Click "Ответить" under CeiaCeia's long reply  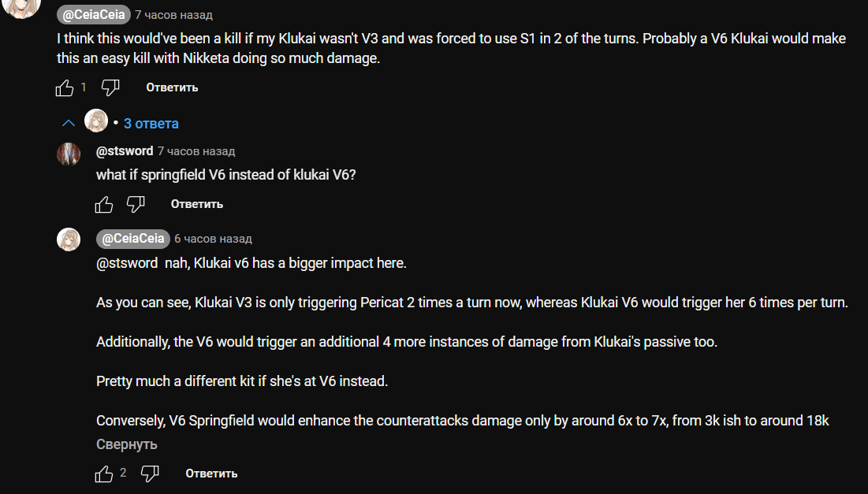coord(211,474)
